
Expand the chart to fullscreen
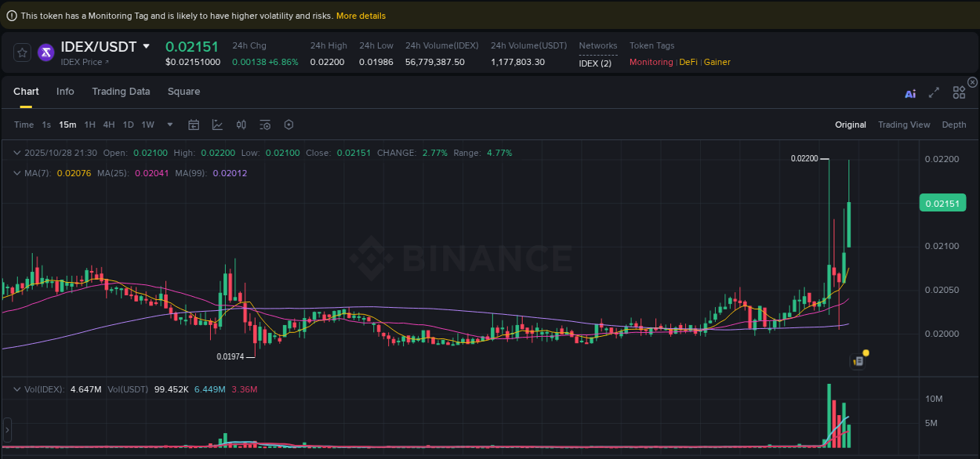pyautogui.click(x=934, y=92)
